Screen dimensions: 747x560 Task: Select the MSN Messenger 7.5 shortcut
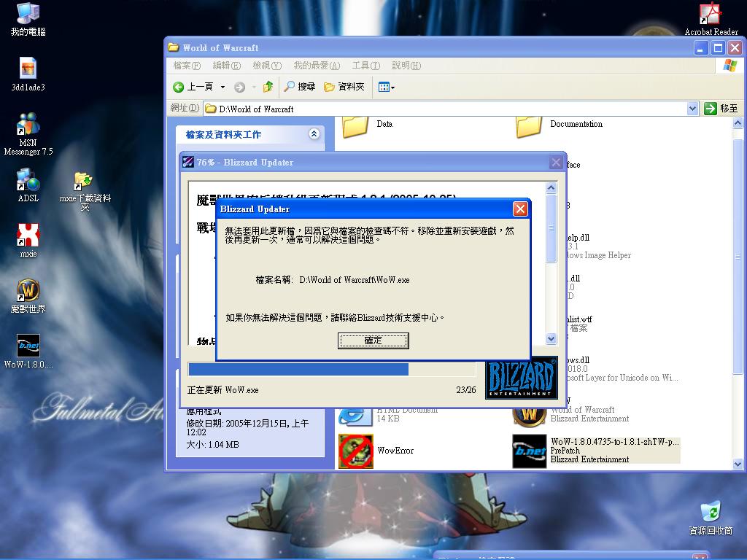[28, 134]
